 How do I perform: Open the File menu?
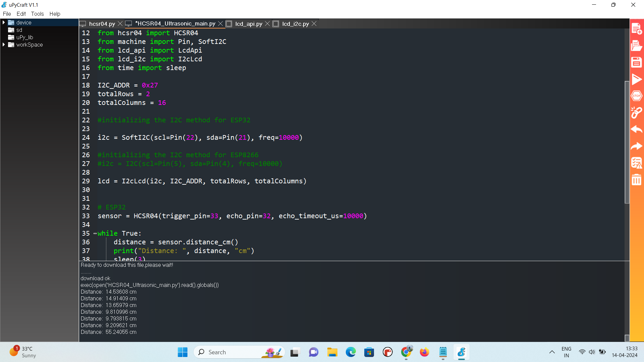[7, 14]
